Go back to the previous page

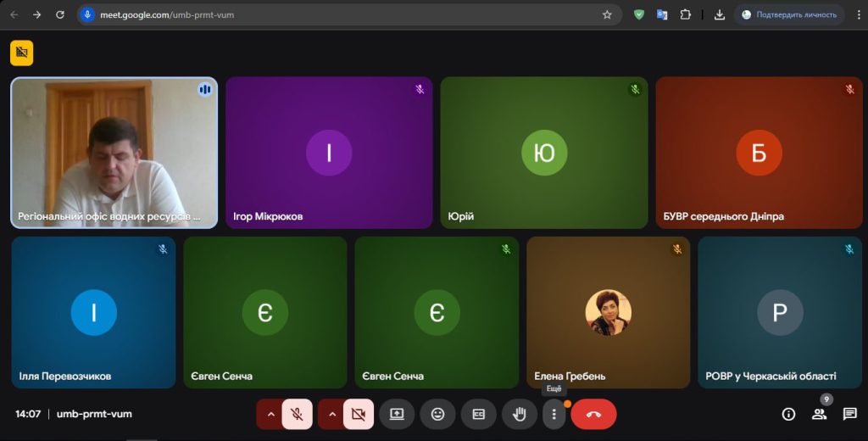(x=14, y=15)
